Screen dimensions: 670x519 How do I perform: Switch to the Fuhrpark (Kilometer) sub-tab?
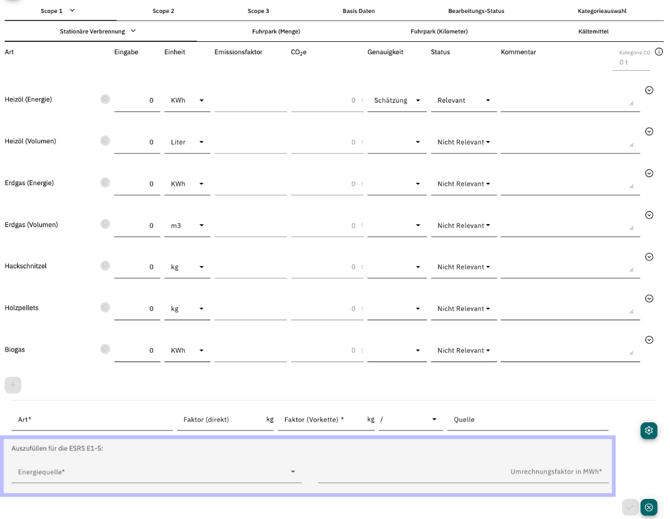[439, 32]
